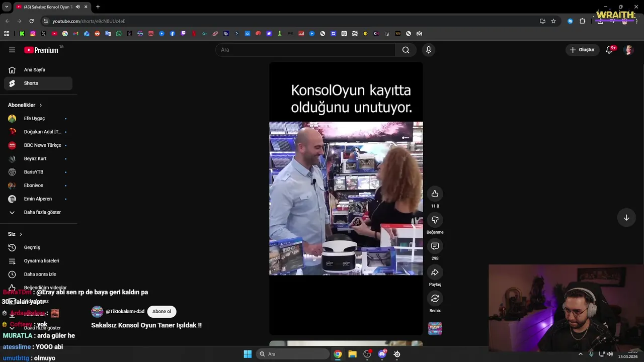Open the WhatsApp bookmark
The image size is (644, 362).
click(x=119, y=34)
